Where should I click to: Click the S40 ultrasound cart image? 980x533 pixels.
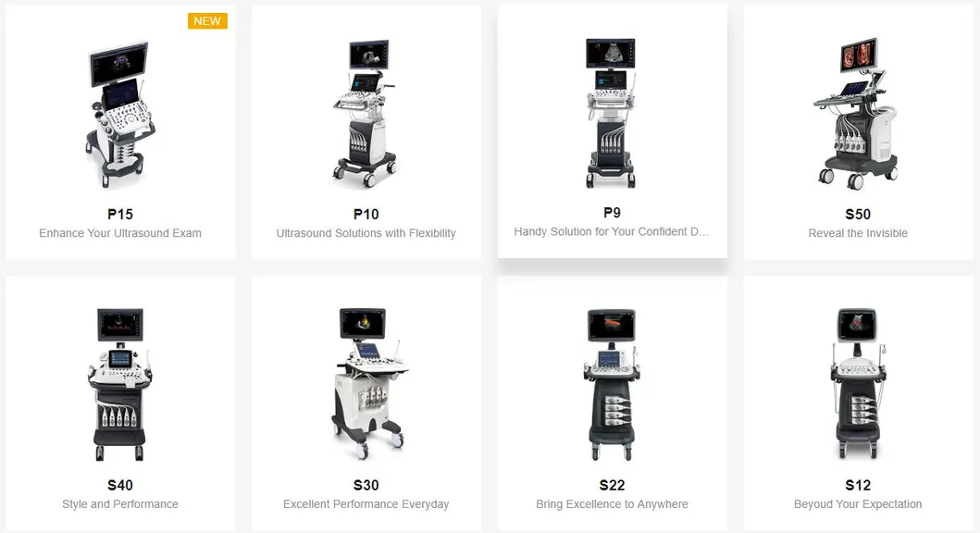tap(120, 384)
